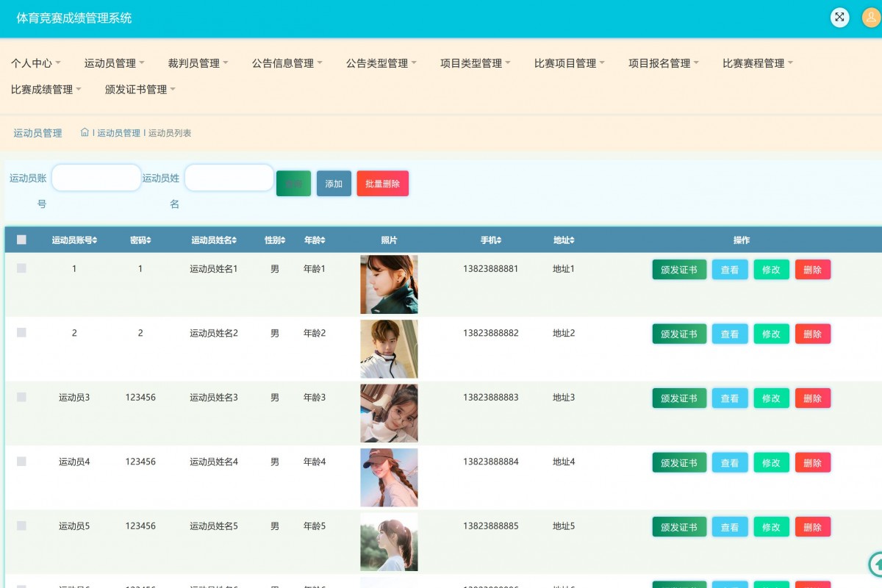Open the user avatar icon menu
882x588 pixels.
pos(871,18)
